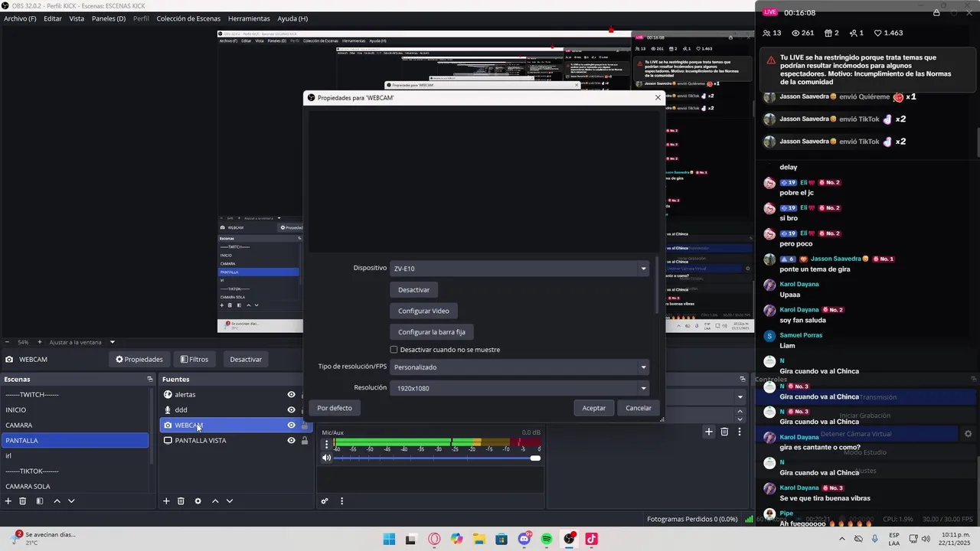Screen dimensions: 980x551
Task: Click OBS Studio icon in taskbar
Action: 570,539
